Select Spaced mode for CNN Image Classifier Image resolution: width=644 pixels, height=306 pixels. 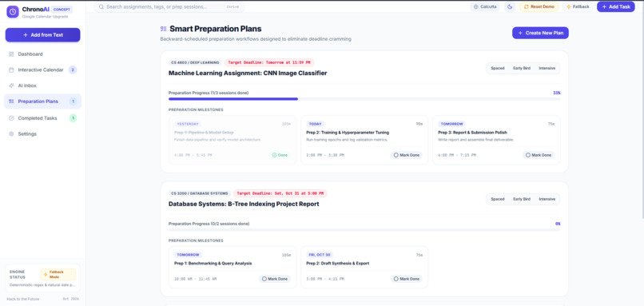[x=497, y=68]
